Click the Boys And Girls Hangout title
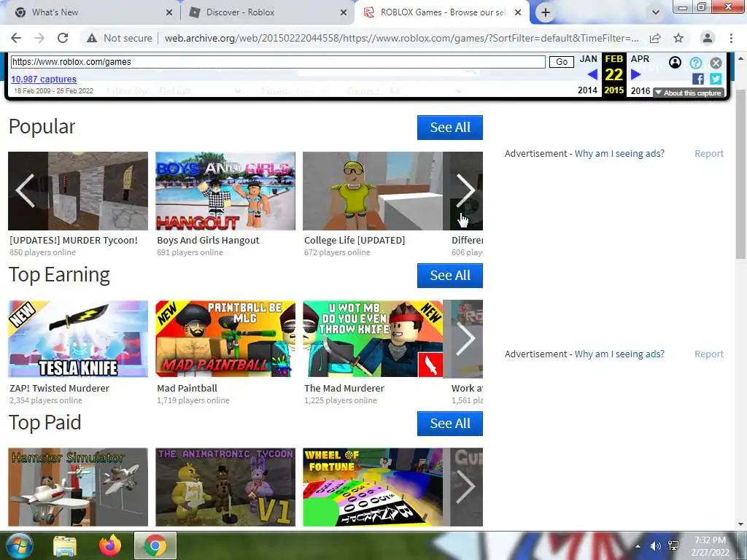The width and height of the screenshot is (747, 560). pos(208,241)
